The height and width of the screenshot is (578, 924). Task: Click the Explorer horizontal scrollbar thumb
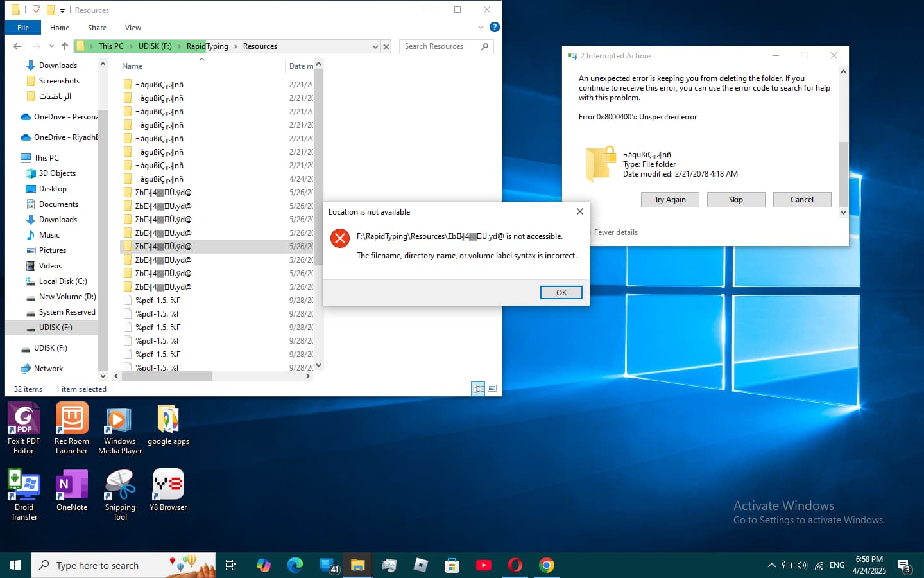click(167, 376)
